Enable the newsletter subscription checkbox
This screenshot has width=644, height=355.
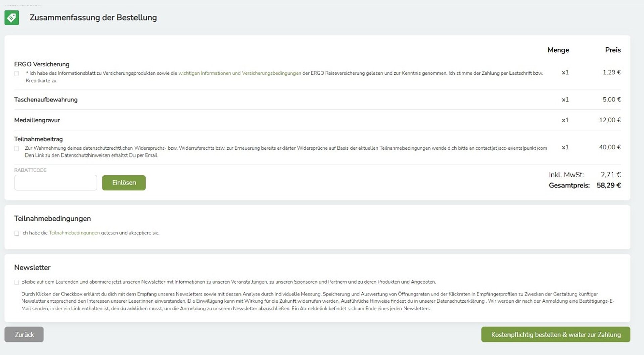point(17,282)
